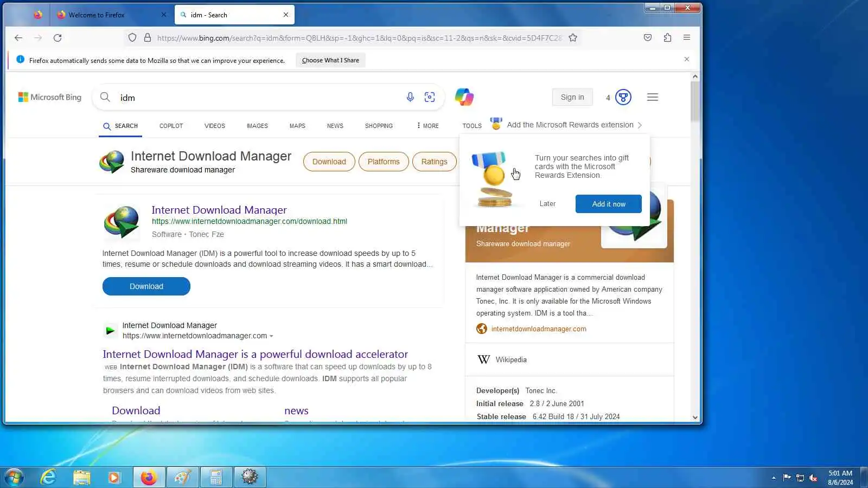The width and height of the screenshot is (868, 488).
Task: Click the network tray icon
Action: click(x=800, y=478)
